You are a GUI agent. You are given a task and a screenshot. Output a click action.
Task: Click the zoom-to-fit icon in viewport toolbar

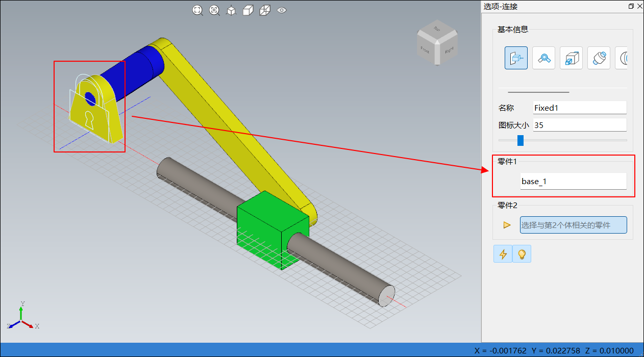(197, 10)
